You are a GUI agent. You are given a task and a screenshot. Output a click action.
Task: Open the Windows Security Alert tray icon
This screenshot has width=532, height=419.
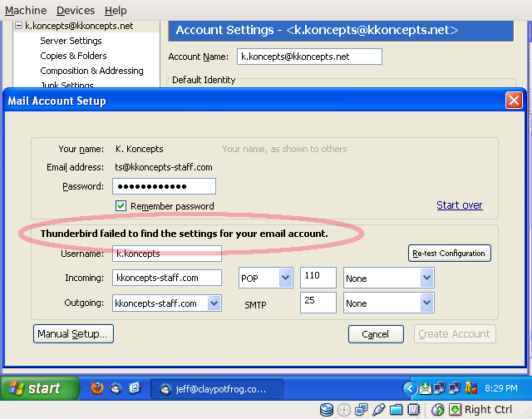click(470, 388)
